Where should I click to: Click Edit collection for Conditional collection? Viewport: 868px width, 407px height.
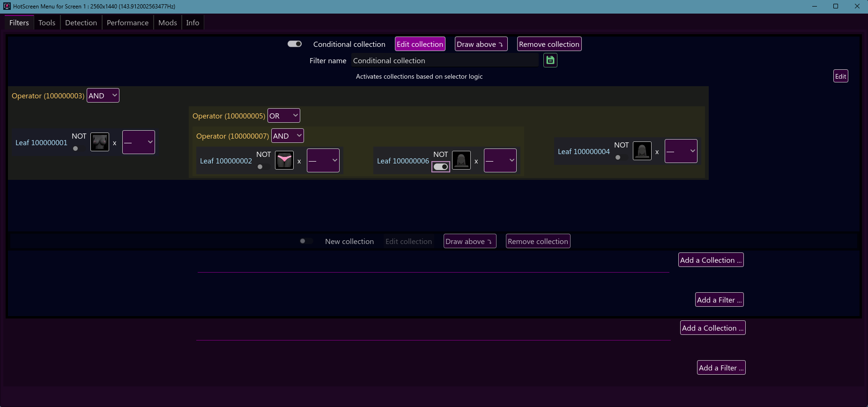coord(420,44)
